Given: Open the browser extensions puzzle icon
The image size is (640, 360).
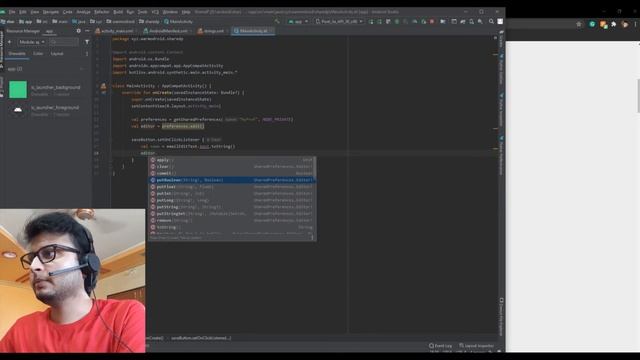Looking at the screenshot, I should point(613,24).
